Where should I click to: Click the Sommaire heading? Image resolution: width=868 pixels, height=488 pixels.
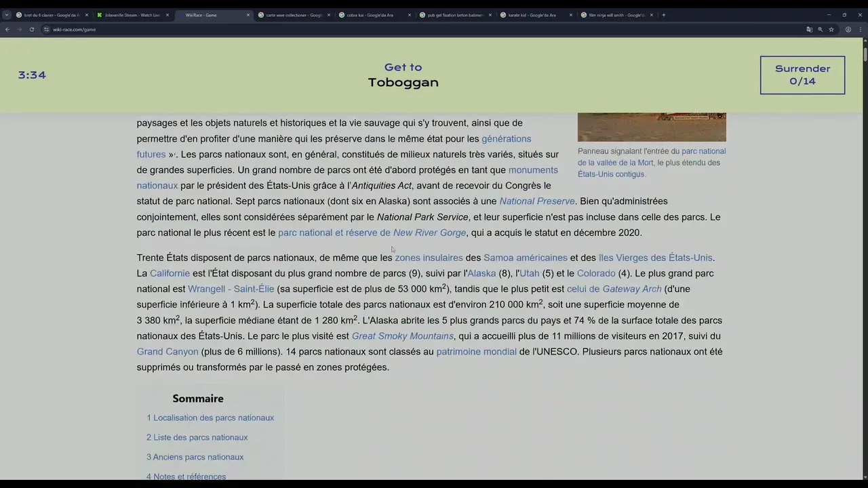click(198, 399)
